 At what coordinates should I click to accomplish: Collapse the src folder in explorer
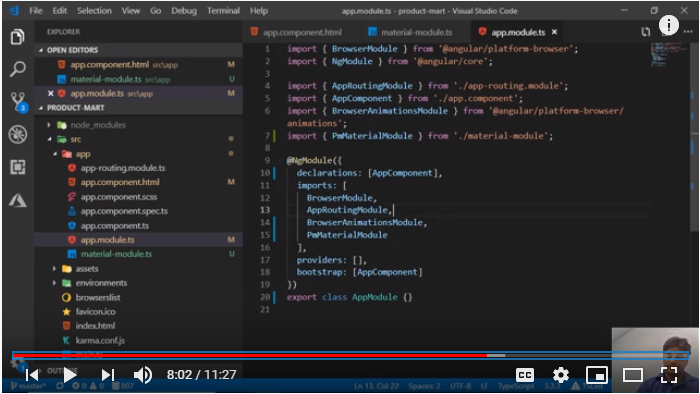[49, 139]
